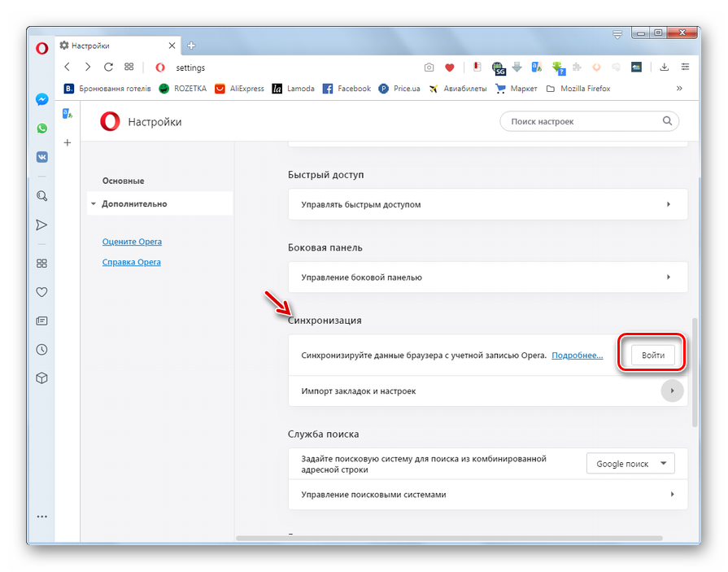Open a new tab with plus button
Screen dimensions: 728x572
coord(191,46)
